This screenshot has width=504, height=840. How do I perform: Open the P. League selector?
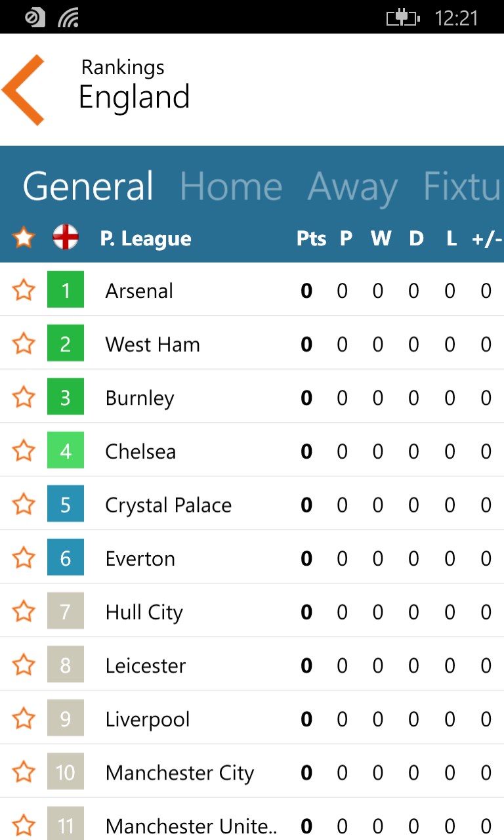(x=145, y=239)
